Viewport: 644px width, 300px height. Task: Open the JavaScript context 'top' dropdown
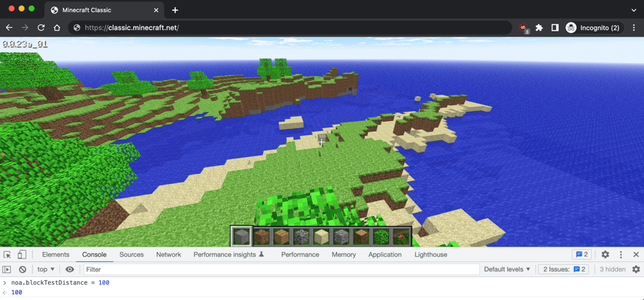pos(46,270)
